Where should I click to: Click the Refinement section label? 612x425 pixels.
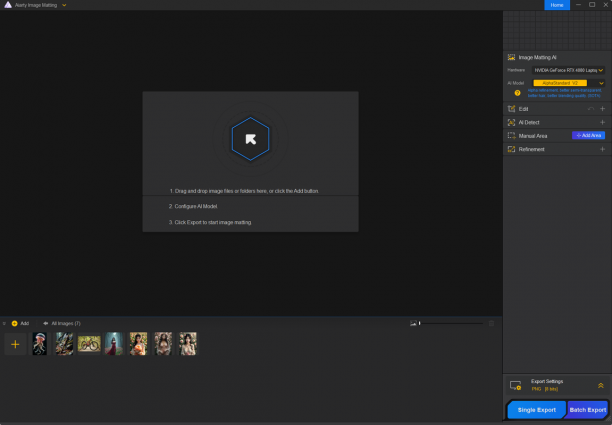[532, 149]
